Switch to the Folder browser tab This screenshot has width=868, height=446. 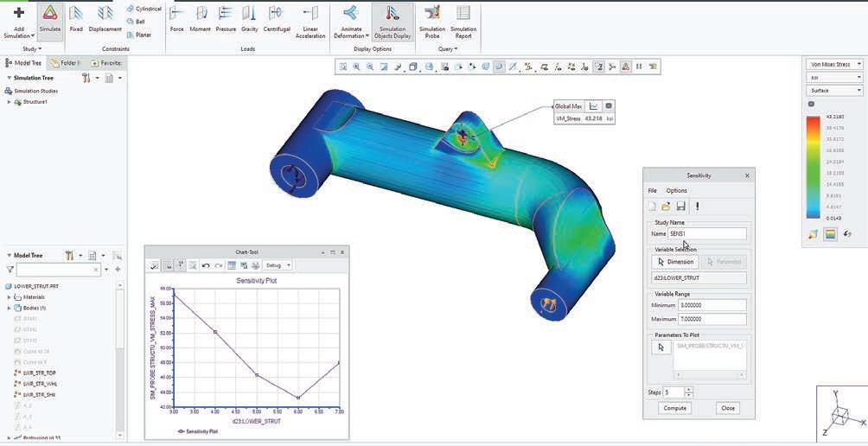(x=66, y=63)
